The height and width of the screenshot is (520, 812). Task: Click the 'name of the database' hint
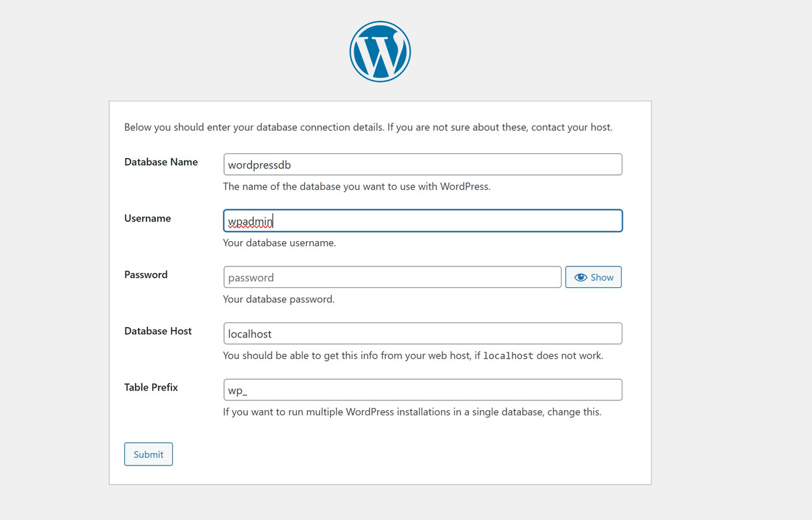click(357, 187)
